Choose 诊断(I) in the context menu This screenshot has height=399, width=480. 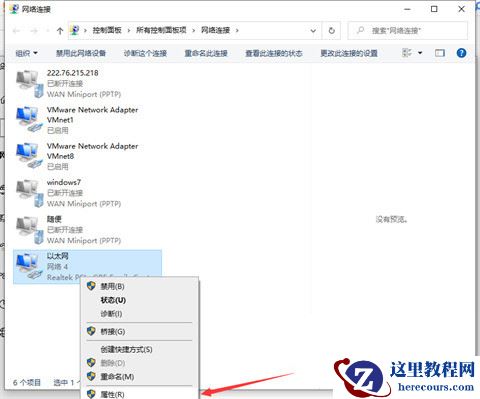(140, 314)
